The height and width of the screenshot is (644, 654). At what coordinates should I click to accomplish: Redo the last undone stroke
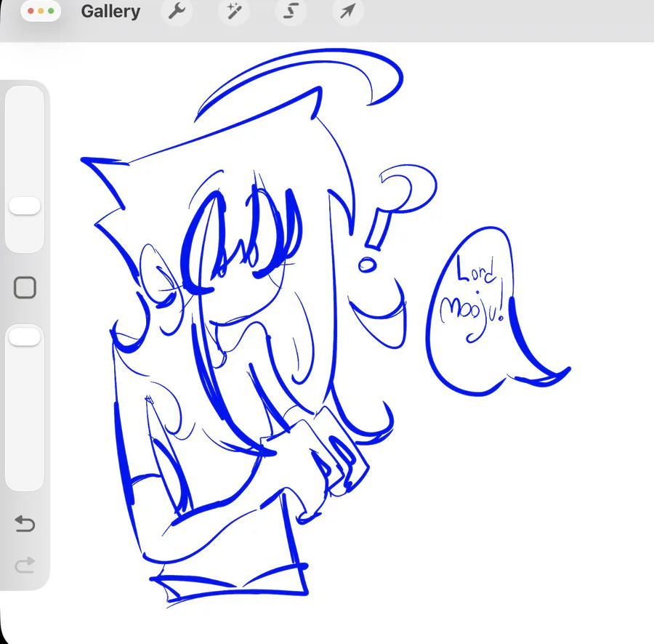coord(25,565)
